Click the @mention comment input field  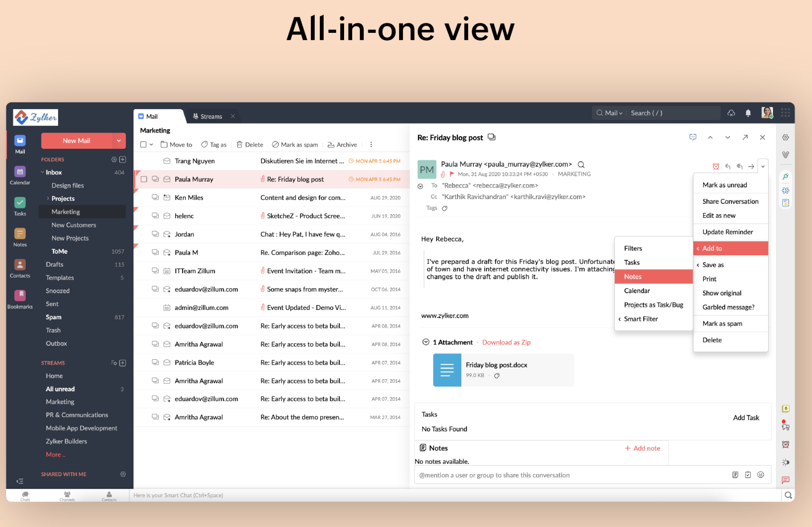[541, 475]
